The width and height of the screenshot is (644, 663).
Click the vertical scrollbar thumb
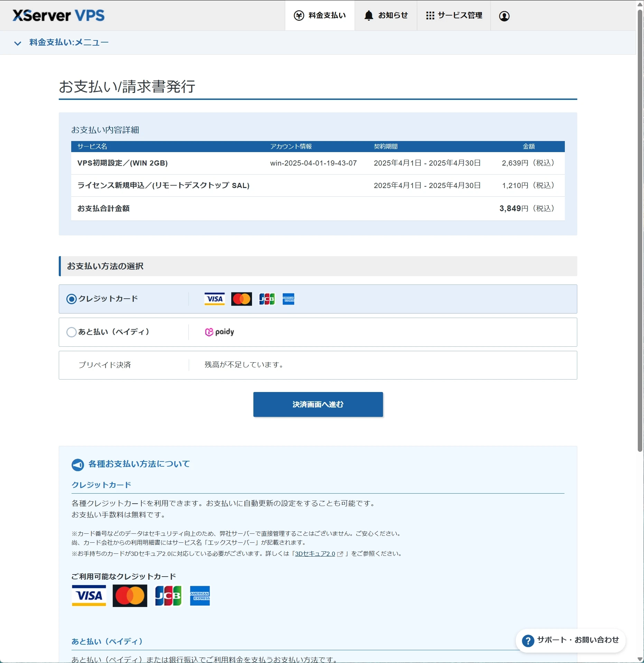pyautogui.click(x=640, y=230)
